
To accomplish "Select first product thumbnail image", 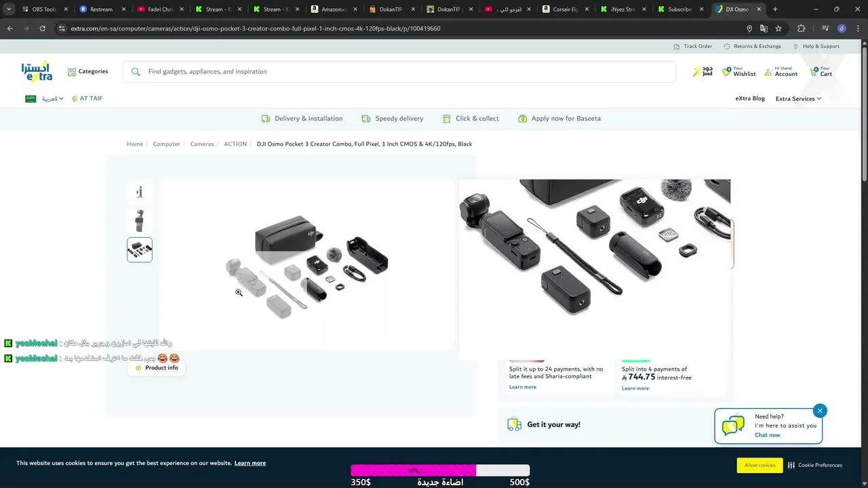I will pos(140,192).
